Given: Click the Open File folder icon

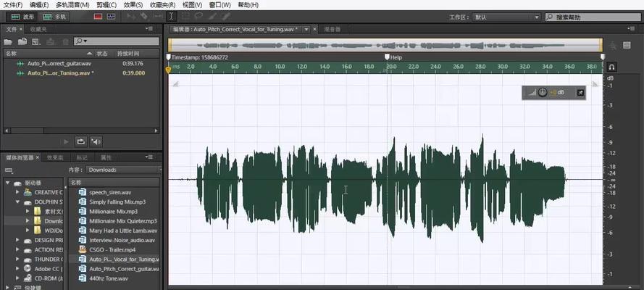Looking at the screenshot, I should tap(8, 41).
